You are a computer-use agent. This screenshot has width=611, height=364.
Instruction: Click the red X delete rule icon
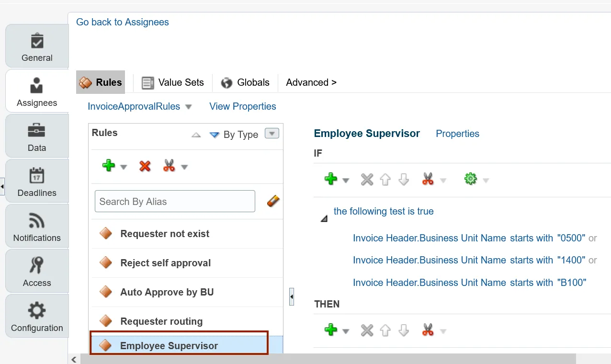click(x=145, y=166)
